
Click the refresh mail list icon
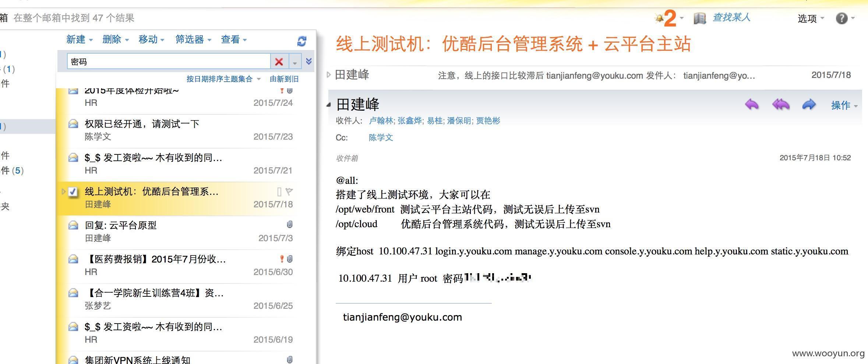click(301, 41)
